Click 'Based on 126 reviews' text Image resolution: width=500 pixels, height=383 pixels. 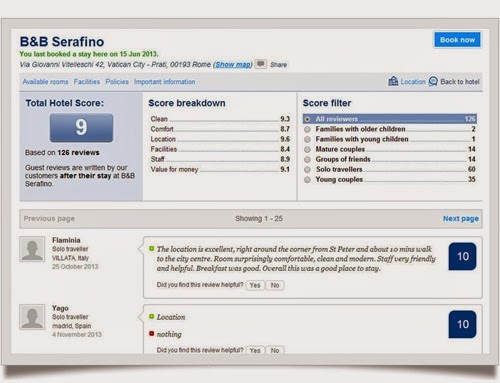[x=62, y=153]
